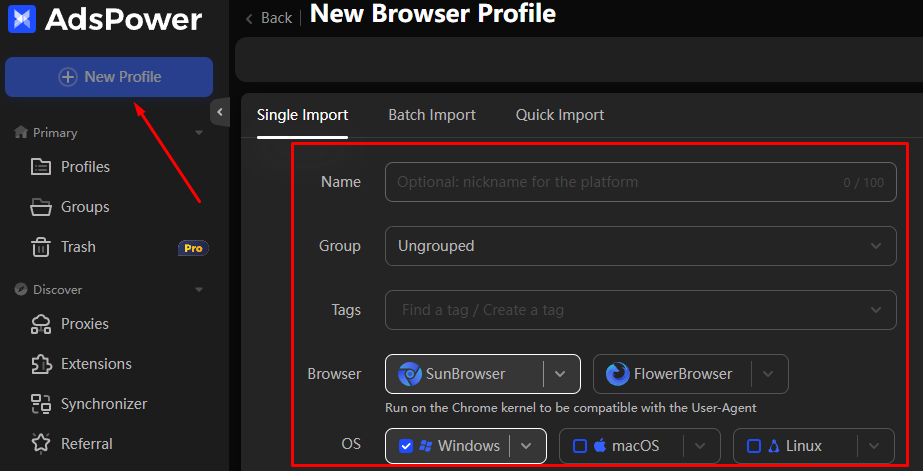Click the AdsPower brand name text
Image resolution: width=923 pixels, height=471 pixels.
(x=124, y=19)
